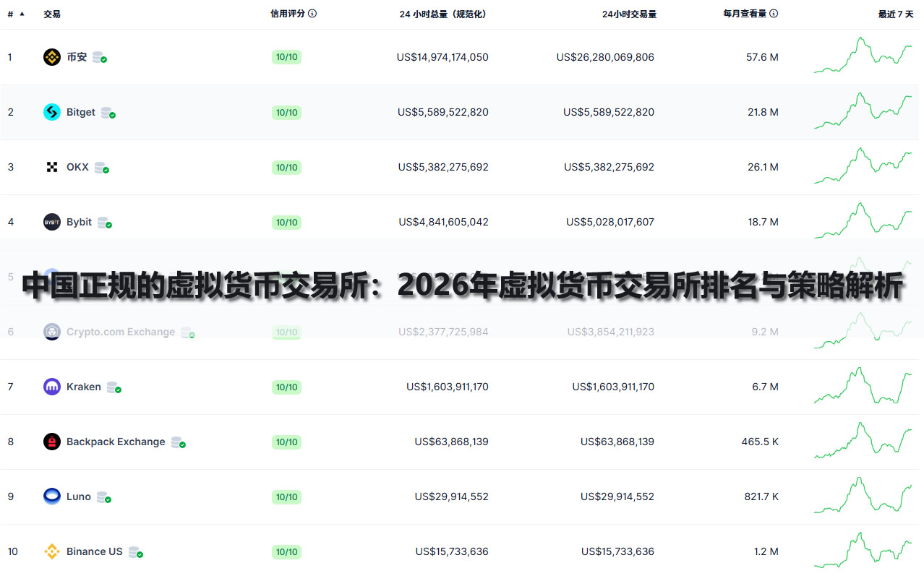Click the 10/10 score badge for Bitget

tap(286, 112)
